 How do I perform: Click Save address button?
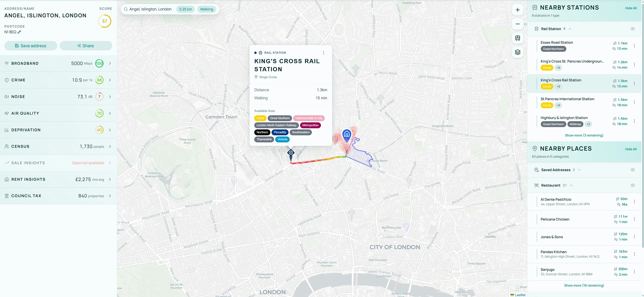click(31, 46)
